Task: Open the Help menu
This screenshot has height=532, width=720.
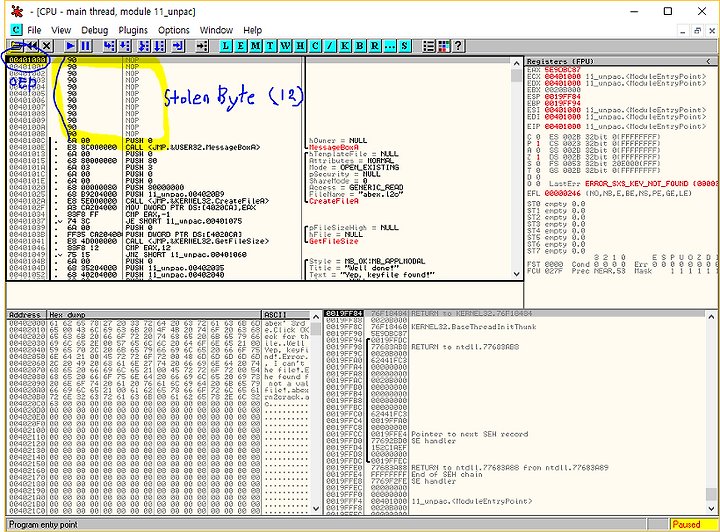Action: tap(253, 30)
